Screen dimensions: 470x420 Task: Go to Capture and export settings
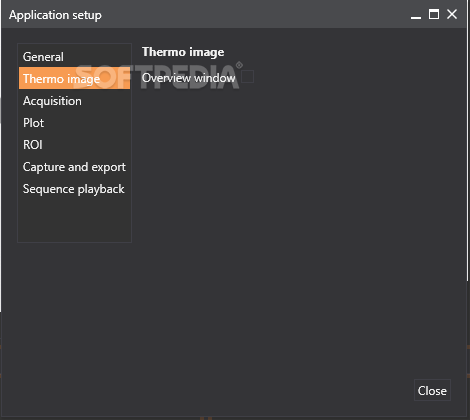pos(75,167)
